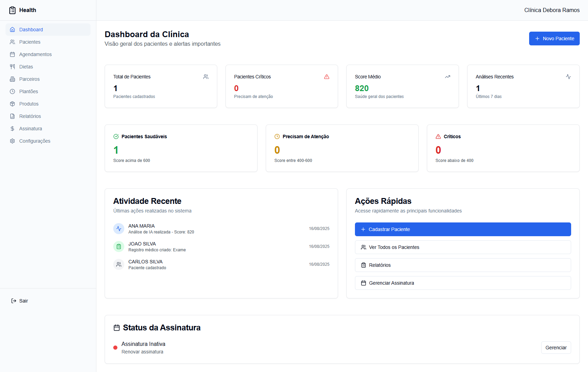Click the Renovar assinatura text
The height and width of the screenshot is (372, 588).
[x=142, y=352]
